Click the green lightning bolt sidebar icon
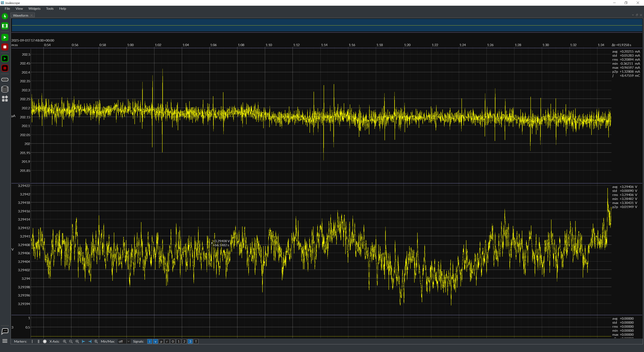644x352 pixels. point(5,16)
